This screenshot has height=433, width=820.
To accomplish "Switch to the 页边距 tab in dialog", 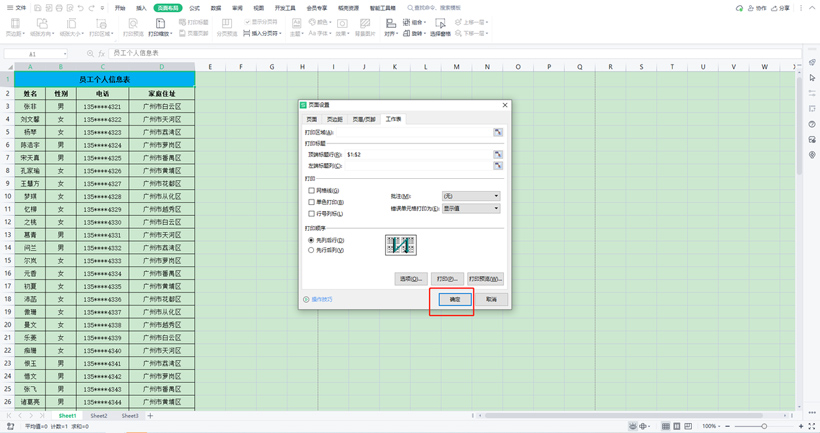I will [335, 119].
